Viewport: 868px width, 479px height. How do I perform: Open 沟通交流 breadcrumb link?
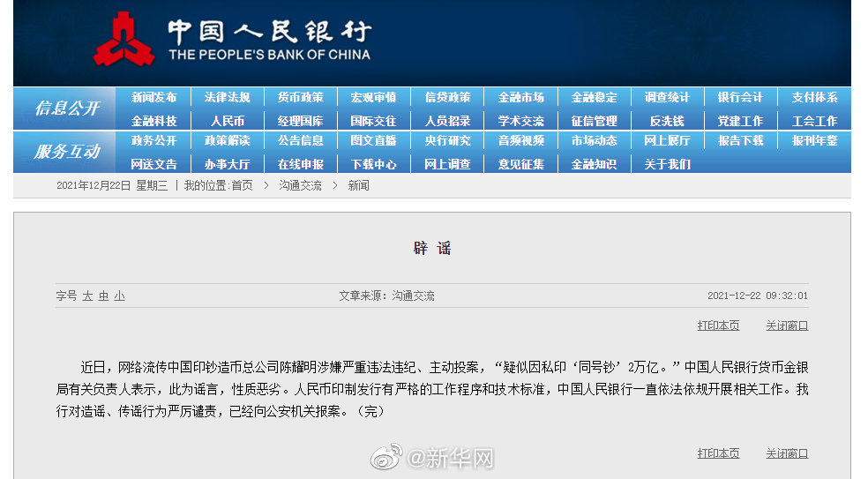click(300, 185)
